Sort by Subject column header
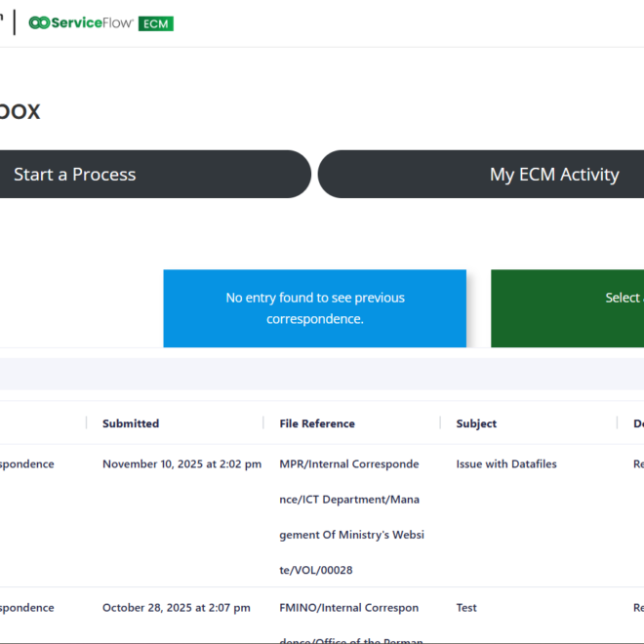The image size is (644, 644). tap(476, 423)
